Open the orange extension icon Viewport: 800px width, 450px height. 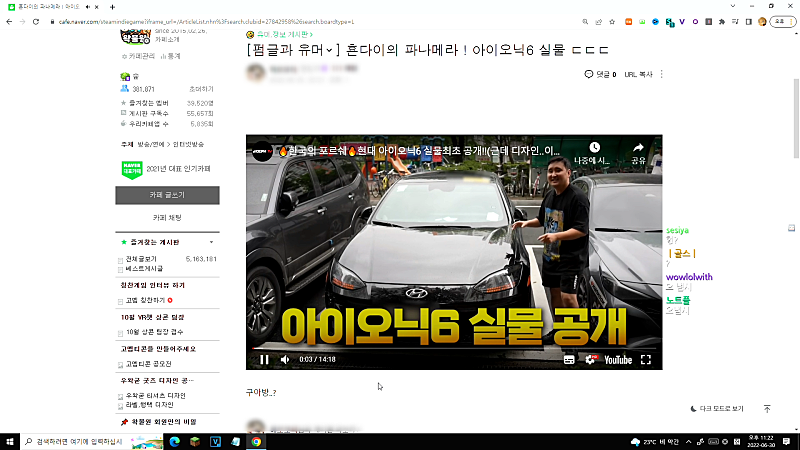pos(629,22)
